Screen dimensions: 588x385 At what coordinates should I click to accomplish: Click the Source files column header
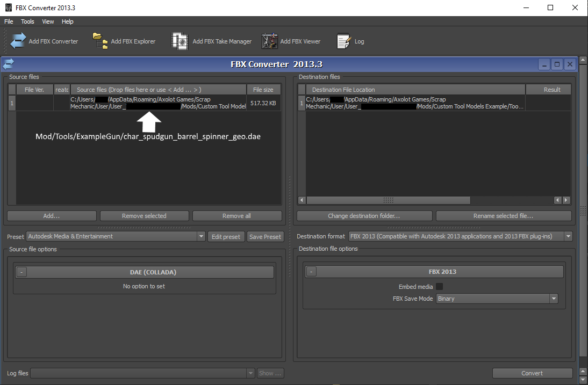(158, 90)
